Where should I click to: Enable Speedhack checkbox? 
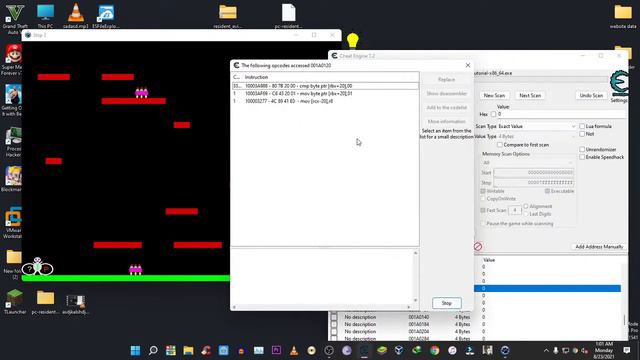[x=582, y=157]
